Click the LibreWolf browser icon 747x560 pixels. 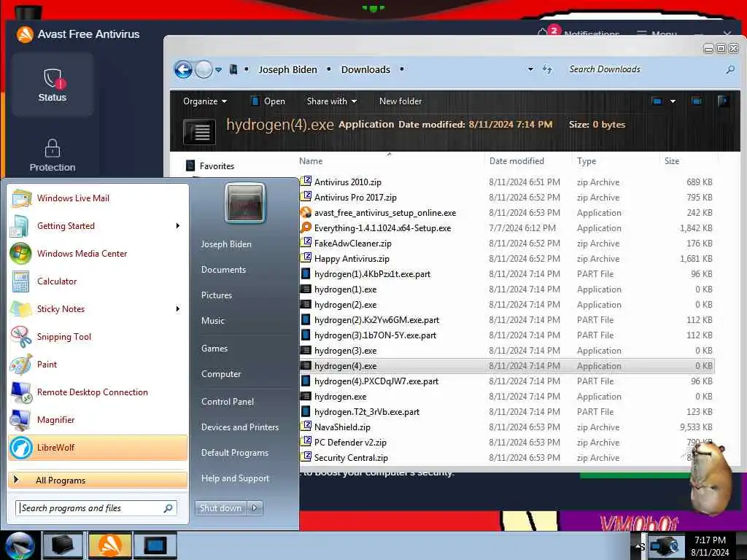21,448
